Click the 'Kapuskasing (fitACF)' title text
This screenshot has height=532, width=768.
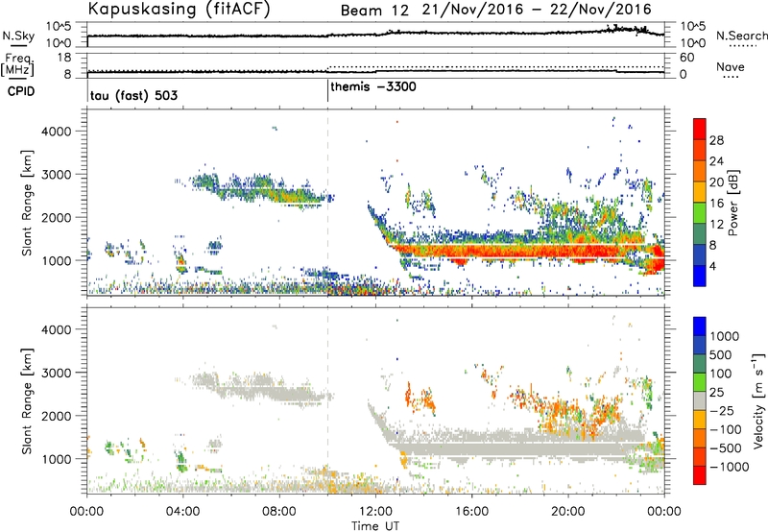(x=179, y=9)
